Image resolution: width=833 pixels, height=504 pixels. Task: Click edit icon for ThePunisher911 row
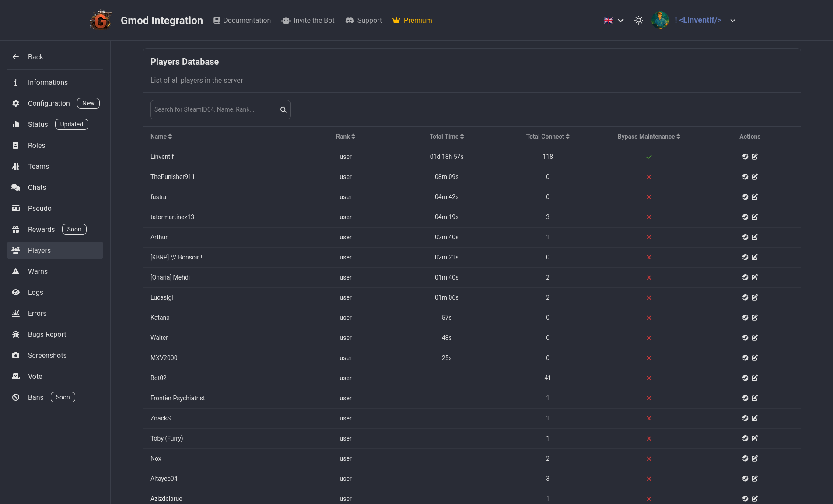coord(755,177)
